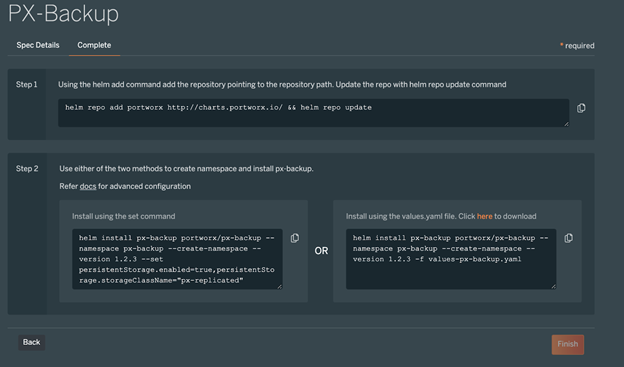
Task: Copy the values.yaml install command
Action: pos(568,238)
